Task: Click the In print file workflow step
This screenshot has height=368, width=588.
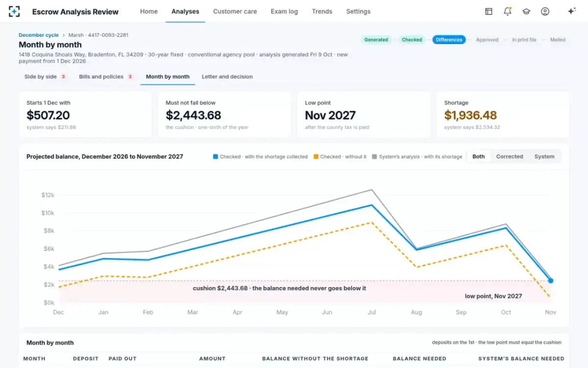Action: (x=524, y=40)
